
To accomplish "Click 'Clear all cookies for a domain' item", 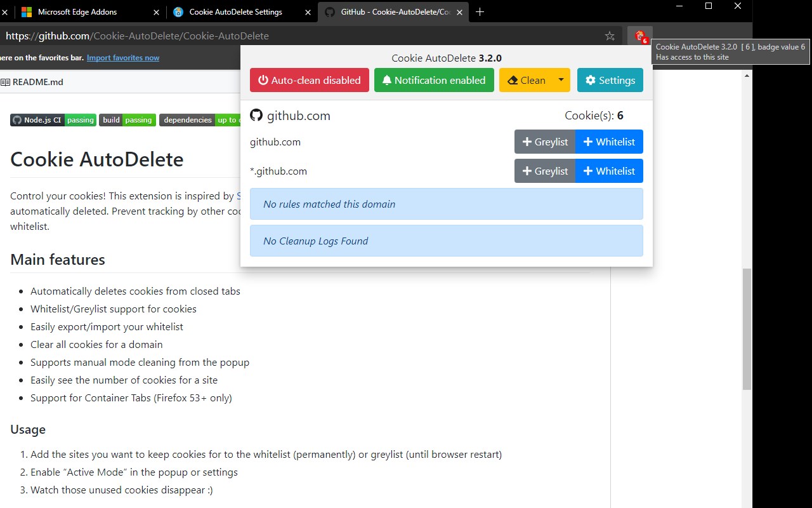I will pyautogui.click(x=96, y=344).
